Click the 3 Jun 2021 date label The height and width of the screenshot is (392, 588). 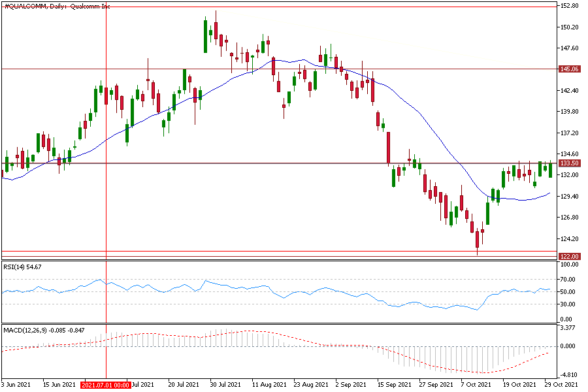(16, 385)
